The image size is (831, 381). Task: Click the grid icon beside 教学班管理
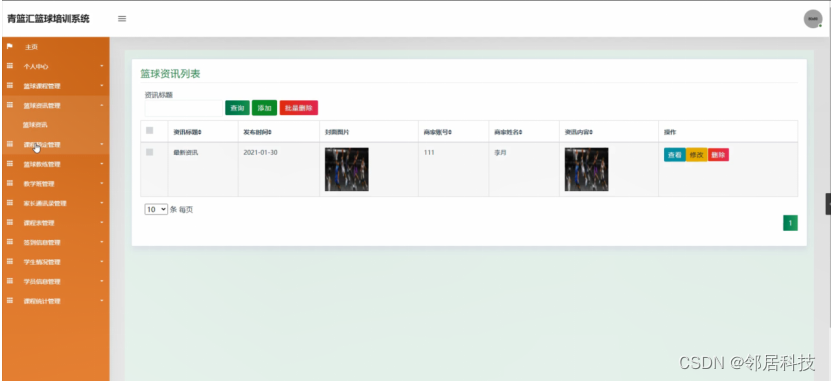[x=9, y=183]
